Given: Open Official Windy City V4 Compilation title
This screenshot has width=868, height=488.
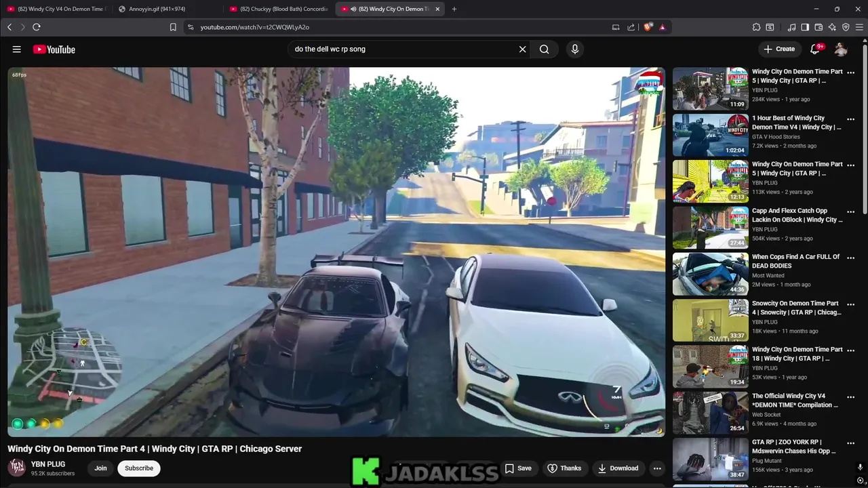Looking at the screenshot, I should (x=795, y=401).
